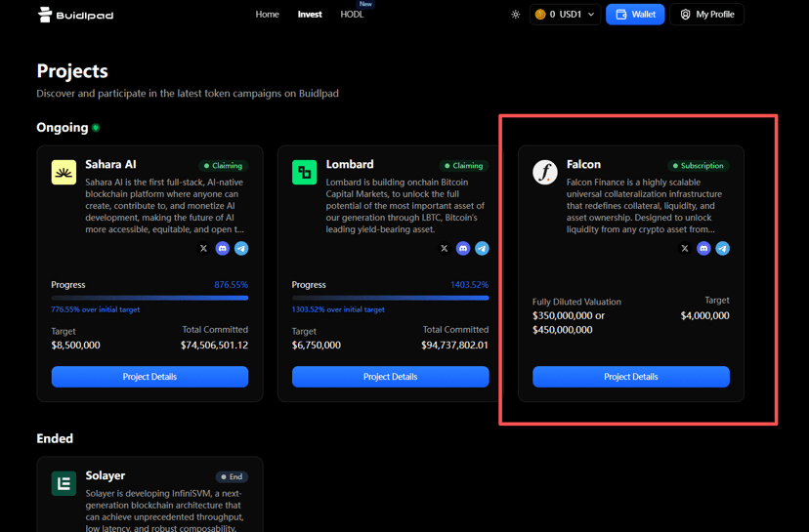
Task: Open Sahara AI's X (Twitter) link
Action: pyautogui.click(x=204, y=249)
